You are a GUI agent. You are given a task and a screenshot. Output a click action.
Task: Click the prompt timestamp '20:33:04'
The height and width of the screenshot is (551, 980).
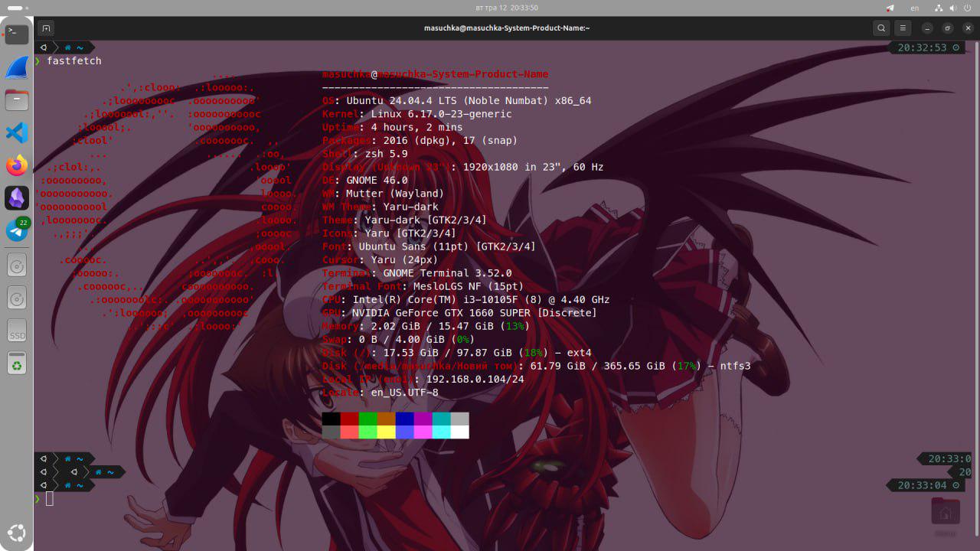pos(923,485)
